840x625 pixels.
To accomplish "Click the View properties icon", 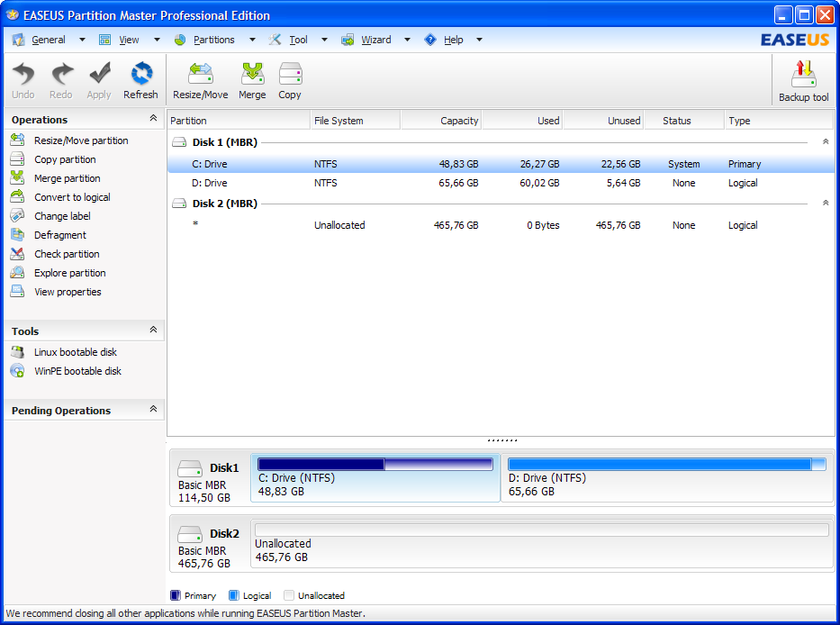I will (x=17, y=291).
